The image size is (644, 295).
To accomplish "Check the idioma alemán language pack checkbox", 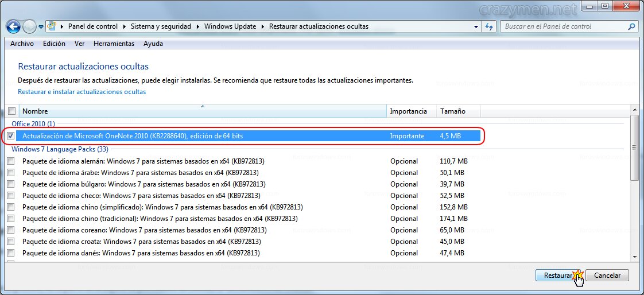I will coord(11,161).
